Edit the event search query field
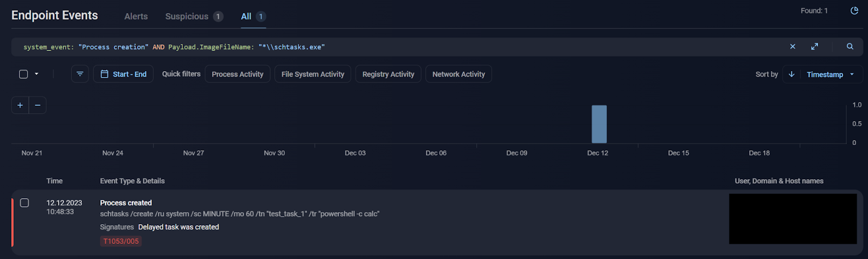868x259 pixels. pos(401,47)
